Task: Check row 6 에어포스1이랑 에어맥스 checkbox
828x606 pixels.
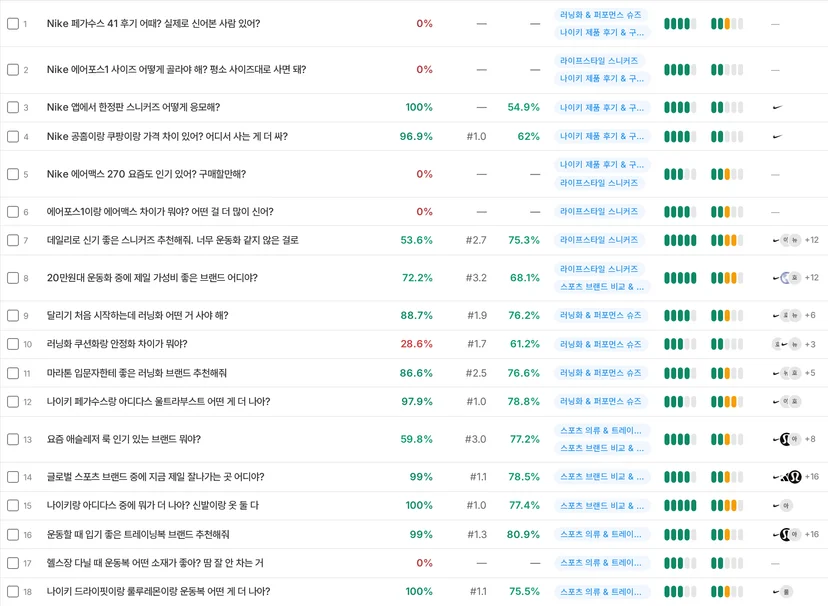Action: point(13,212)
